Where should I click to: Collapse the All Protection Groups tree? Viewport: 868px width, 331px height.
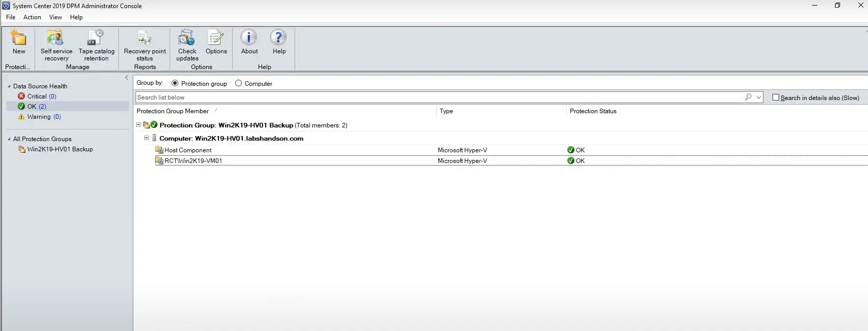coord(9,139)
